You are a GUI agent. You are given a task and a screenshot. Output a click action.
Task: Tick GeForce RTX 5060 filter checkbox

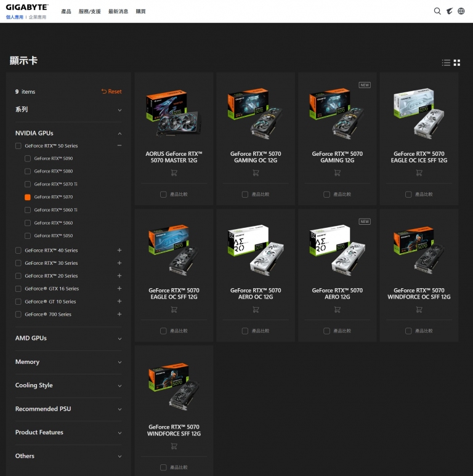28,223
